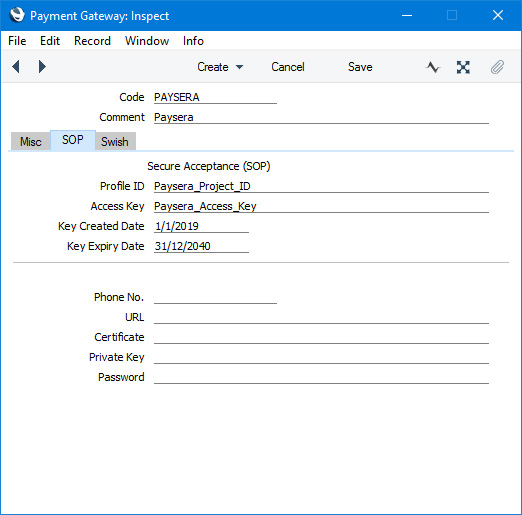Click the app logo in title bar
This screenshot has height=515, width=522.
(x=17, y=15)
